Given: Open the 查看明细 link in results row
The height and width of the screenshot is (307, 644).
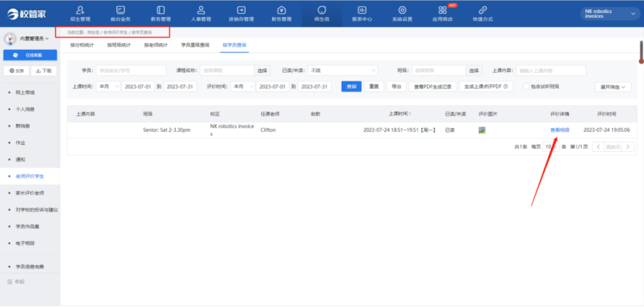Looking at the screenshot, I should [560, 130].
